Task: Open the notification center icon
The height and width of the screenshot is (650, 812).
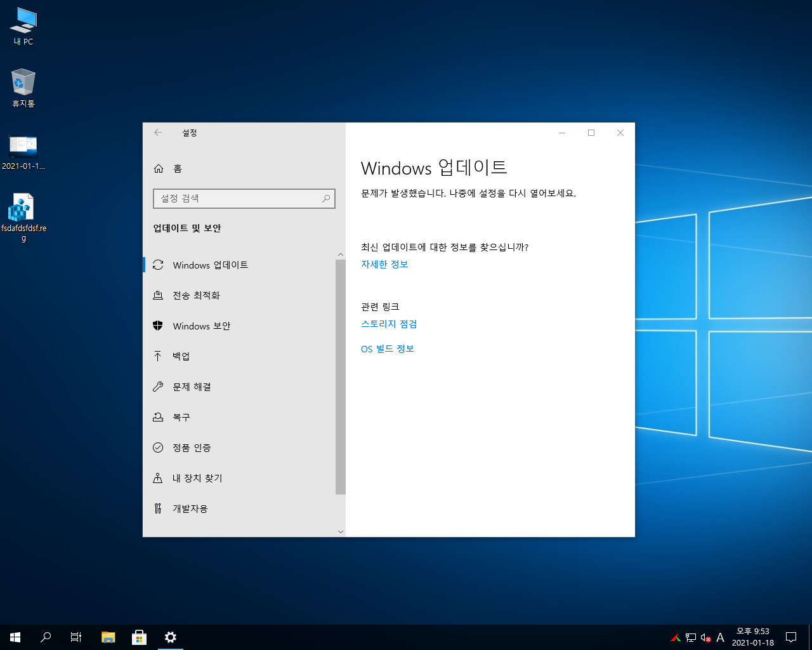Action: tap(791, 637)
